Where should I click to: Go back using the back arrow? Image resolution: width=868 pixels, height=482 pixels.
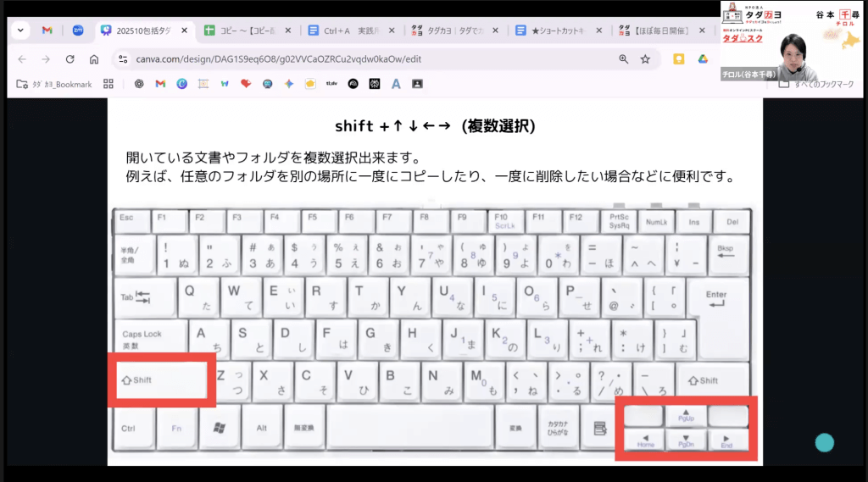coord(22,59)
